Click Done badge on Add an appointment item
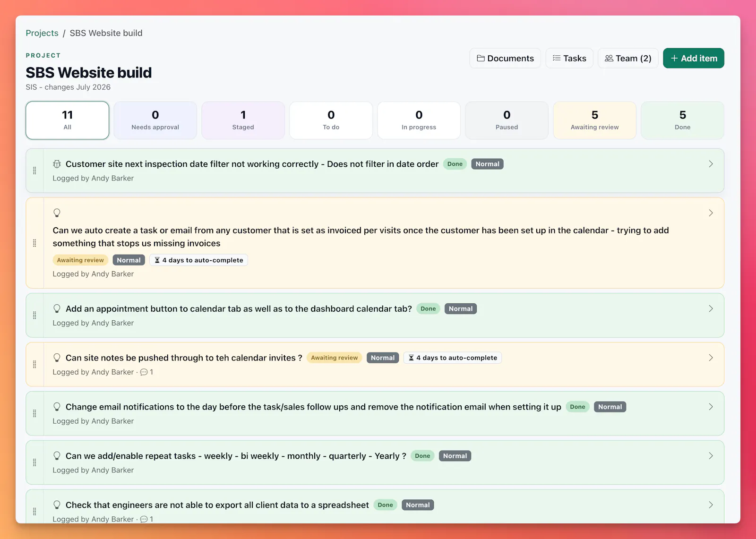 coord(428,308)
